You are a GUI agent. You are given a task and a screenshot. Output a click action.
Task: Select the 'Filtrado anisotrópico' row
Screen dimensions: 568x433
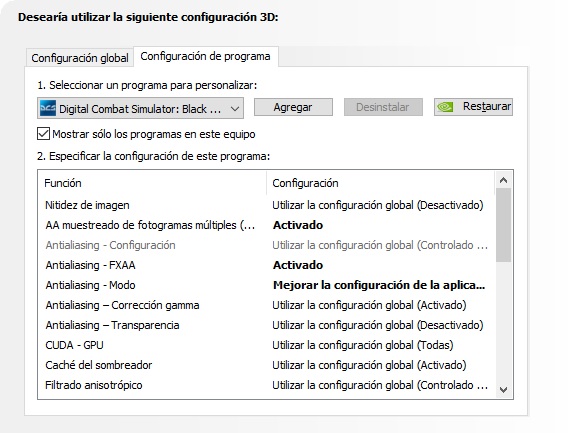(266, 385)
